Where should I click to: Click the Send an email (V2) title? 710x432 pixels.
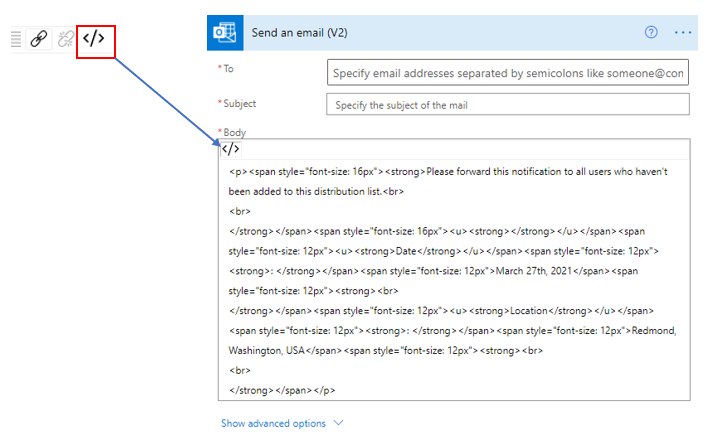click(x=299, y=33)
